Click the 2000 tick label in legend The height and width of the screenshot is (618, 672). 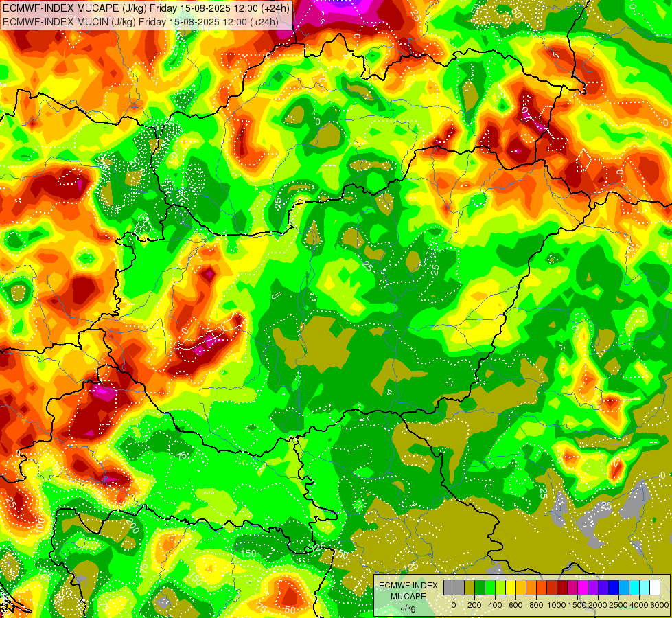point(598,605)
